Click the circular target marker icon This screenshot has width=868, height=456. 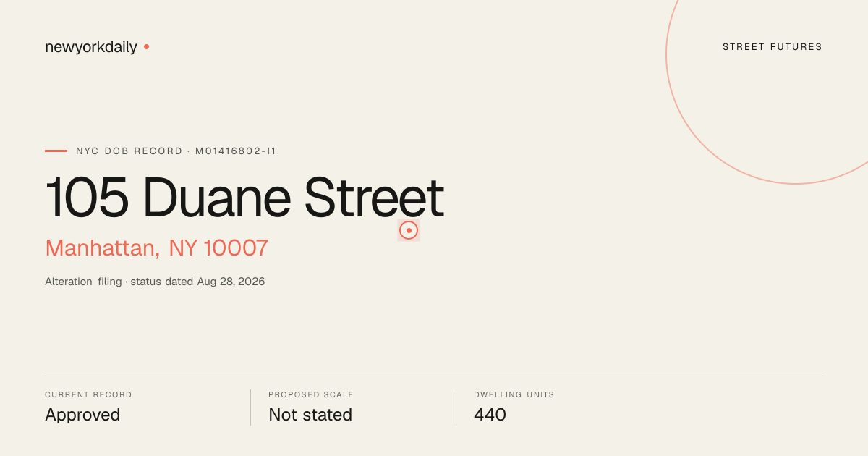tap(409, 230)
